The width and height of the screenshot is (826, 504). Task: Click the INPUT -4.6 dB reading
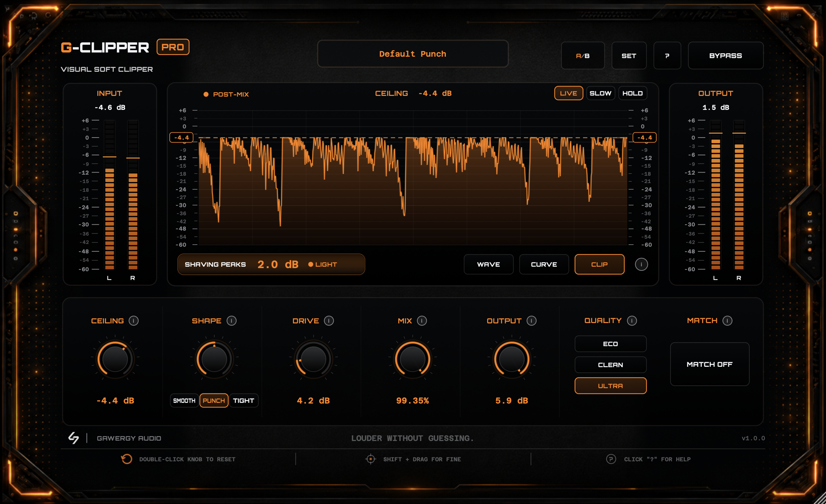click(110, 107)
